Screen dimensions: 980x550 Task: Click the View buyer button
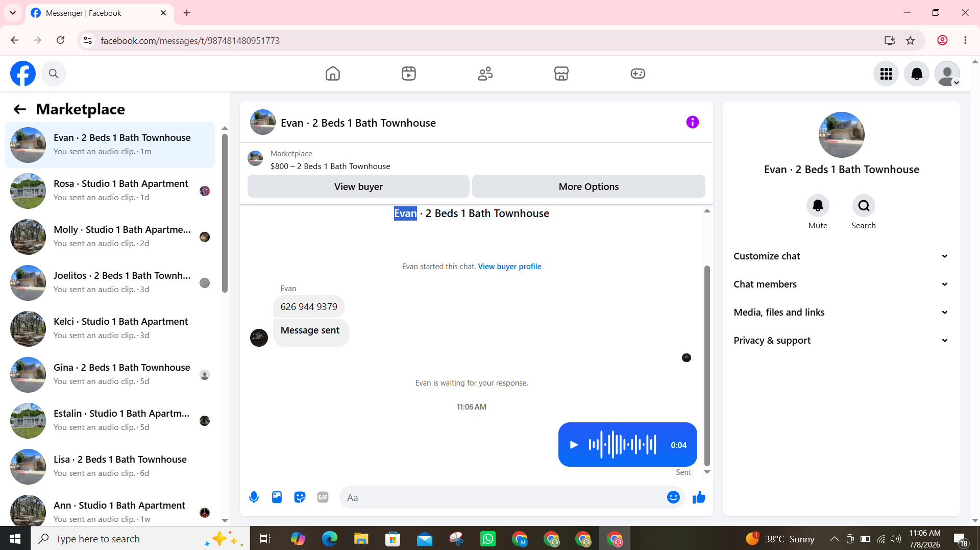(x=358, y=186)
